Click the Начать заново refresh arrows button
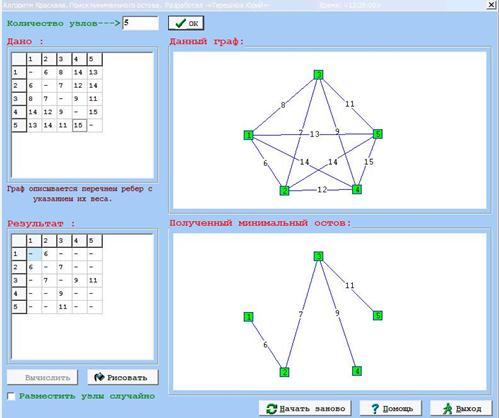Screen dimensions: 499x418 (305, 408)
